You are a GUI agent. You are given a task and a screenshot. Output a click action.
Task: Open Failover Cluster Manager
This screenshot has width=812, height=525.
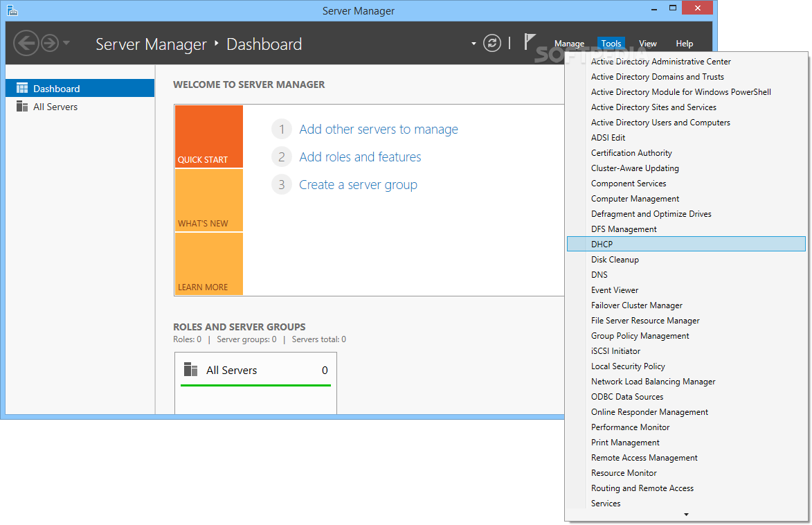(x=686, y=305)
